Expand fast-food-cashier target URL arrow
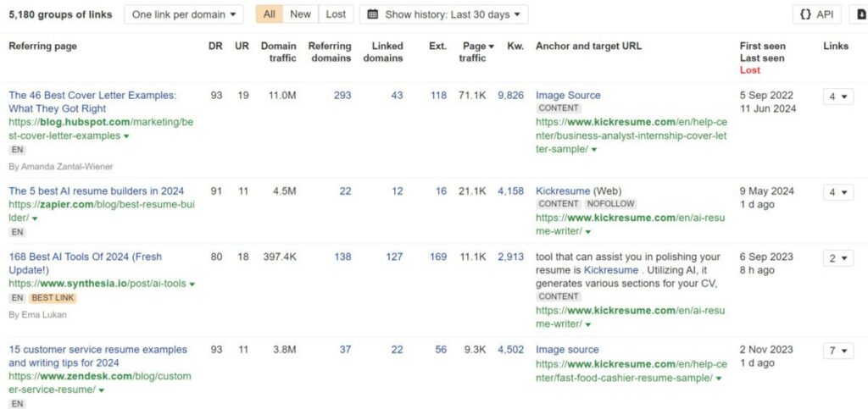The height and width of the screenshot is (409, 868). (x=719, y=379)
